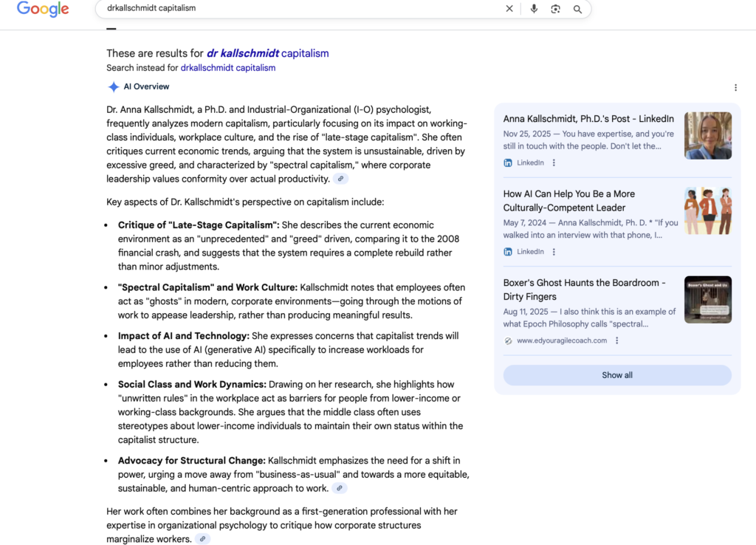756x545 pixels.
Task: Click inside the Google search input field
Action: point(295,9)
